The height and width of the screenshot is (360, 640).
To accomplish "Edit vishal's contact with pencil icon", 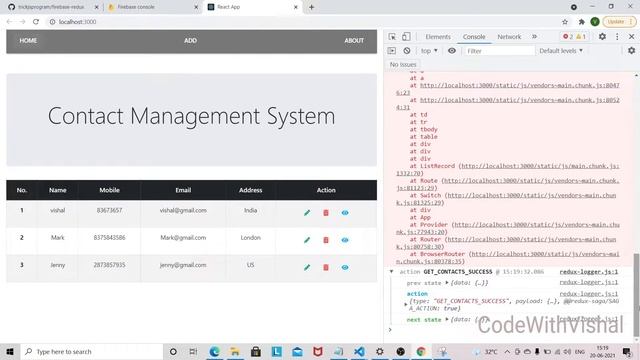I will [307, 213].
